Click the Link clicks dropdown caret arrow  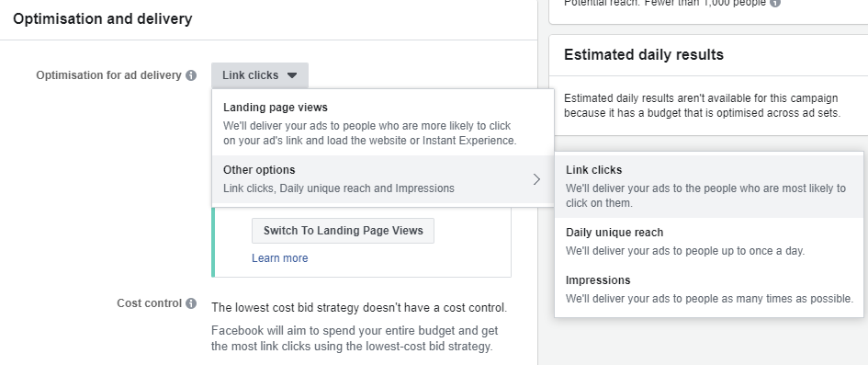(x=292, y=75)
